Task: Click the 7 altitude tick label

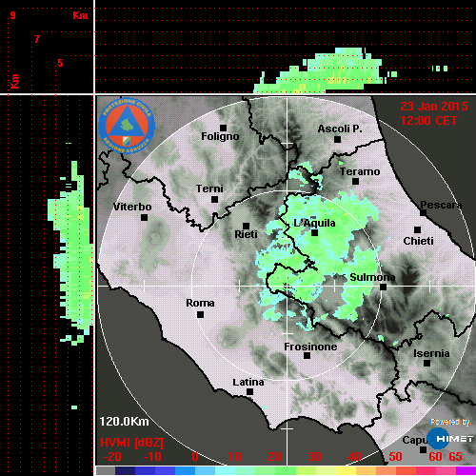Action: coord(36,39)
